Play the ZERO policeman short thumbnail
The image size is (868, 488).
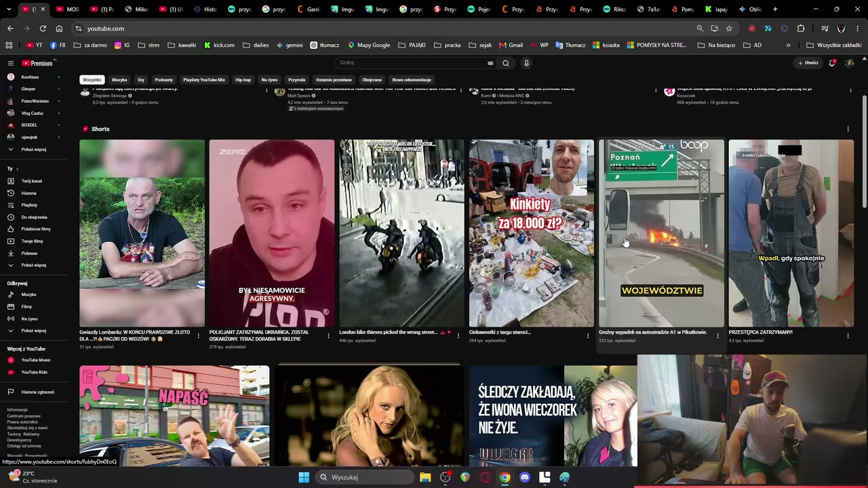[x=272, y=233]
